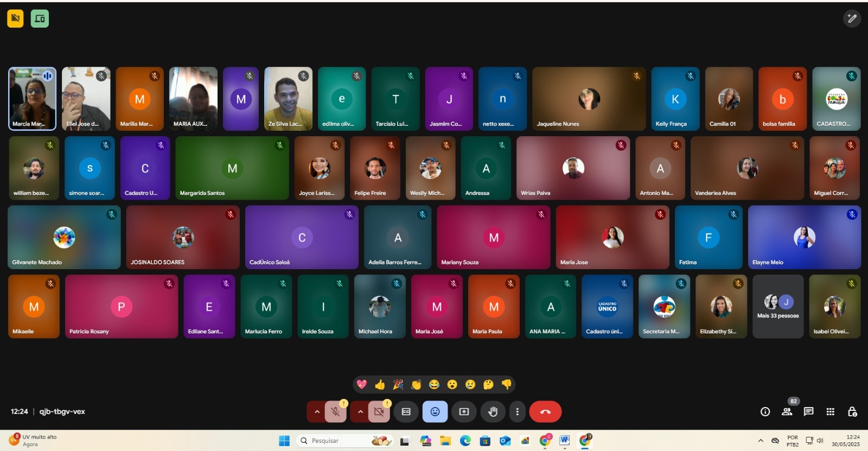The height and width of the screenshot is (451, 868).
Task: Leave the call with red button
Action: [x=545, y=412]
